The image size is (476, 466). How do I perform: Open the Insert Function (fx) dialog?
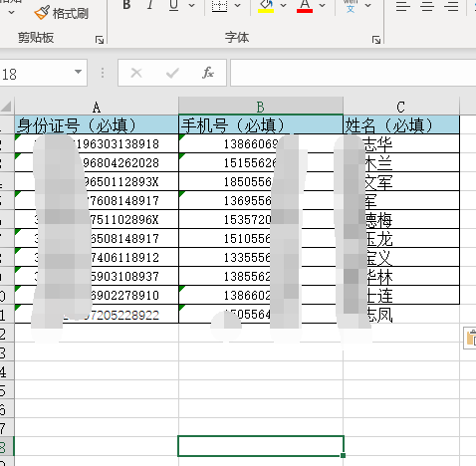(208, 73)
